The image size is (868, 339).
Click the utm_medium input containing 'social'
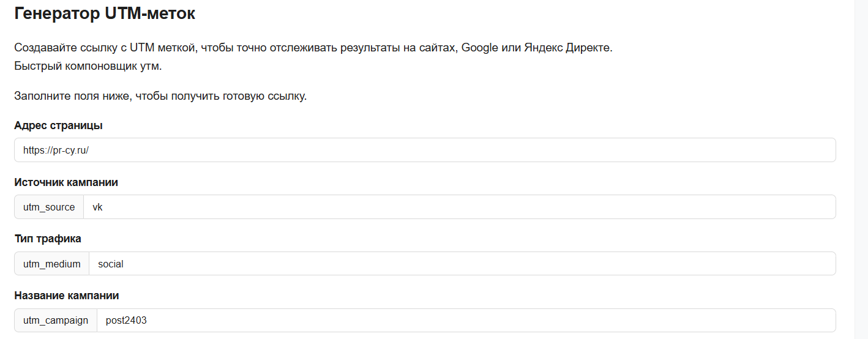tap(462, 264)
